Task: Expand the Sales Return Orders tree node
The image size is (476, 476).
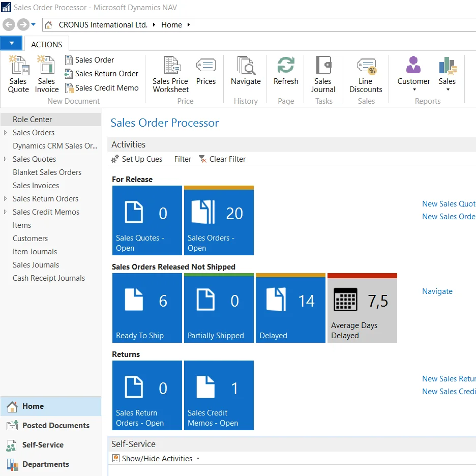Action: [x=5, y=199]
